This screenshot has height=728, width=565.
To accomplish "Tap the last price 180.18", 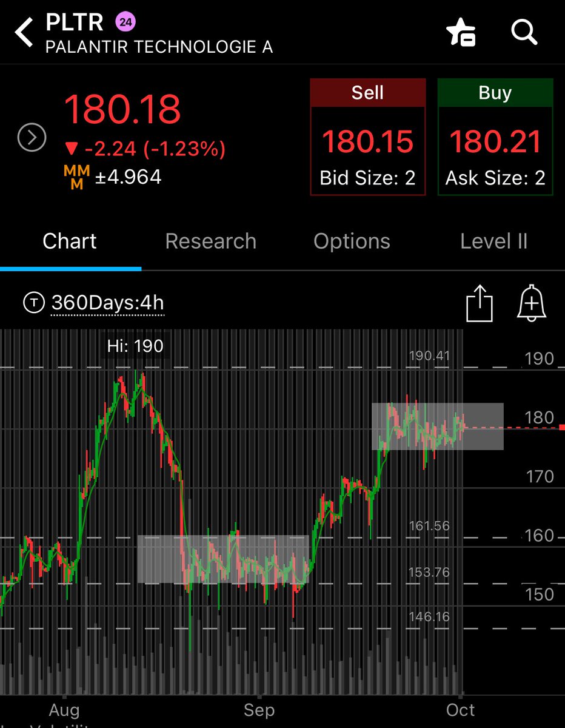I will [x=122, y=109].
